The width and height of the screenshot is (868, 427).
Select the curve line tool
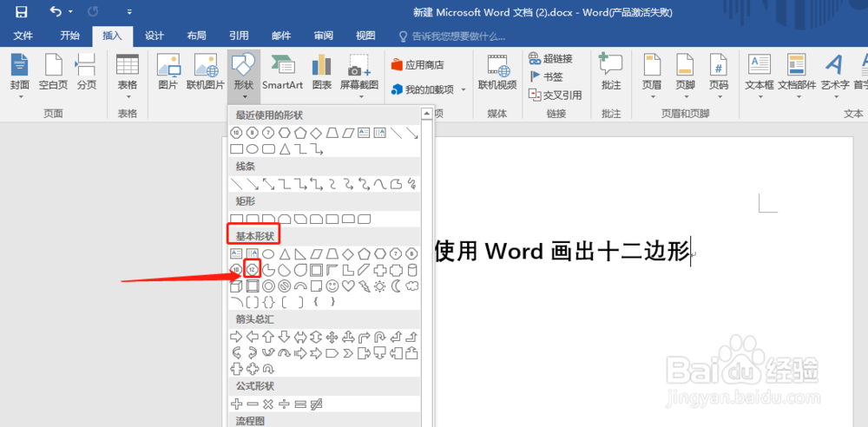(380, 183)
